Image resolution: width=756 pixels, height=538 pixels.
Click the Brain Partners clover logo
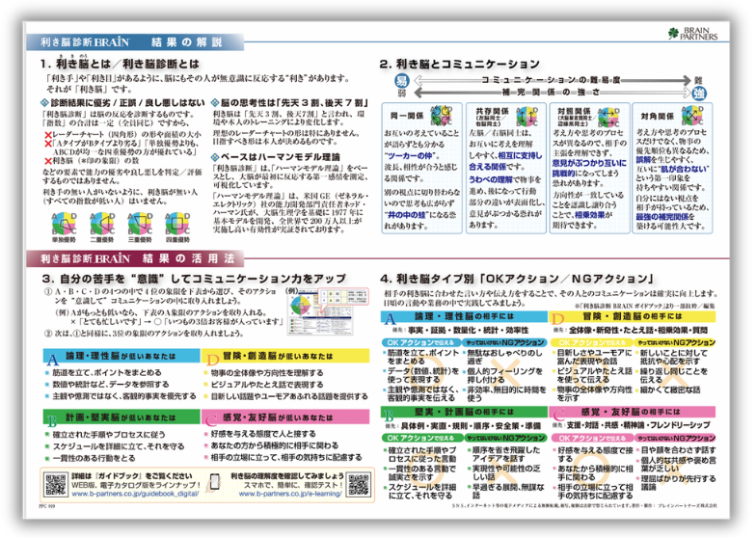point(673,33)
